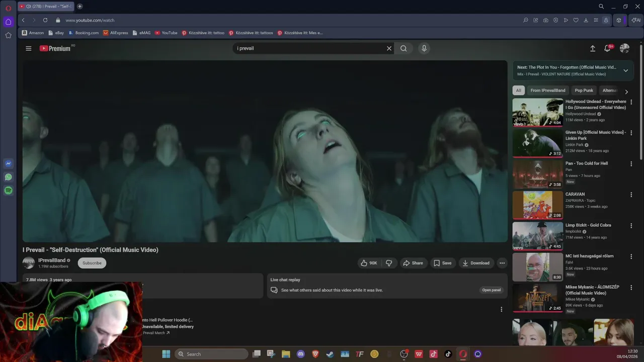The height and width of the screenshot is (362, 644).
Task: Select the From IPrevailBand filter chip
Action: click(548, 90)
